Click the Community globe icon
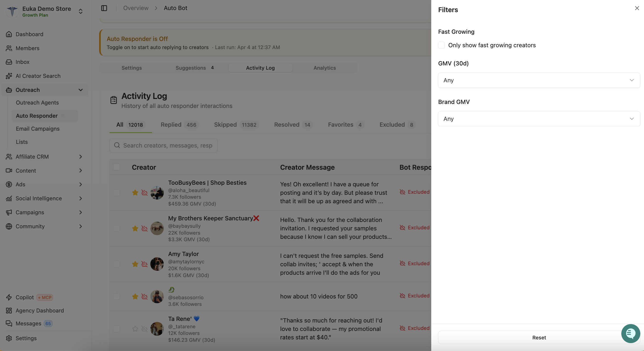Viewport: 644px width, 351px height. point(9,226)
